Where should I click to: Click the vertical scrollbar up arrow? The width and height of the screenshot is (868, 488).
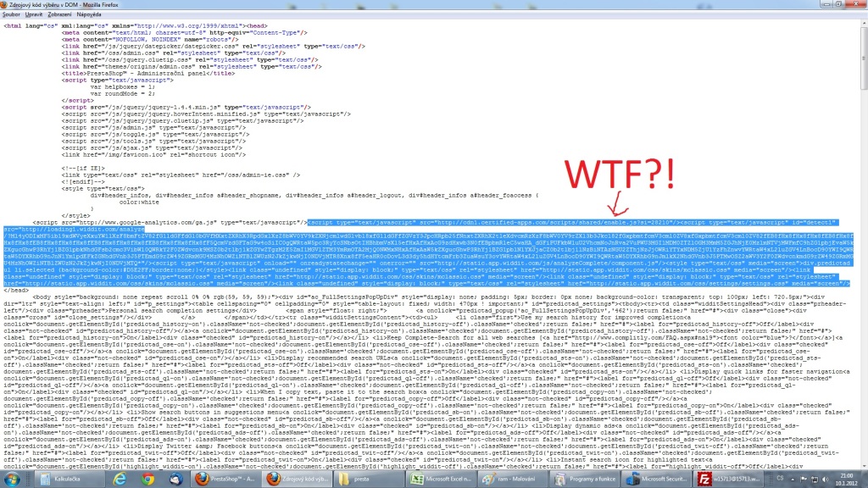(864, 24)
